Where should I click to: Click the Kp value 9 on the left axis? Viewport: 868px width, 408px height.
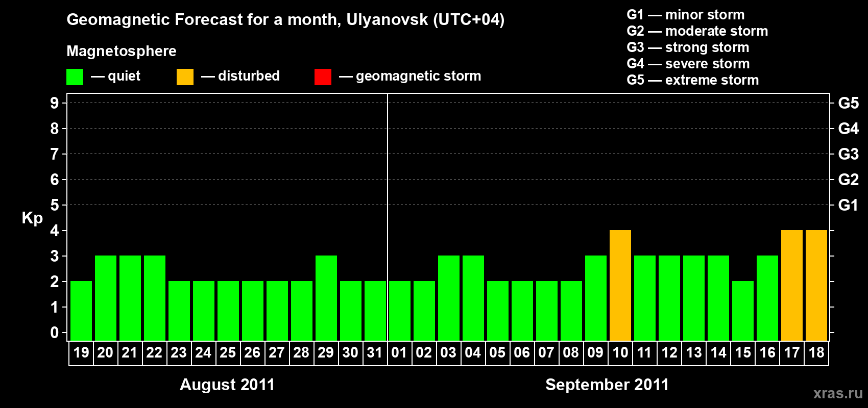(55, 103)
